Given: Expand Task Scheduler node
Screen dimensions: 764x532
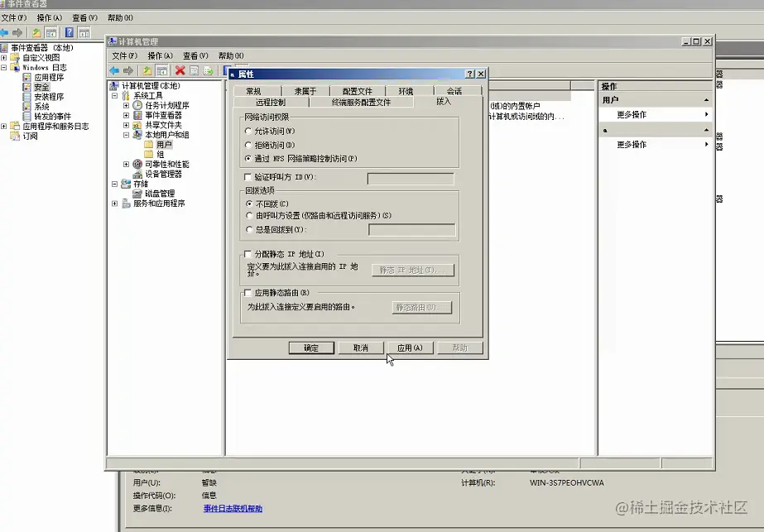Looking at the screenshot, I should pyautogui.click(x=126, y=105).
